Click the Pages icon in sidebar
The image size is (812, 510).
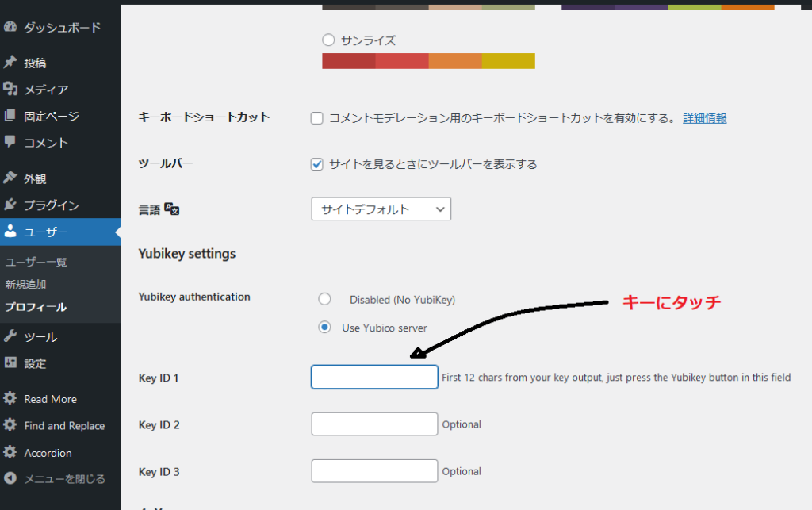tap(10, 116)
